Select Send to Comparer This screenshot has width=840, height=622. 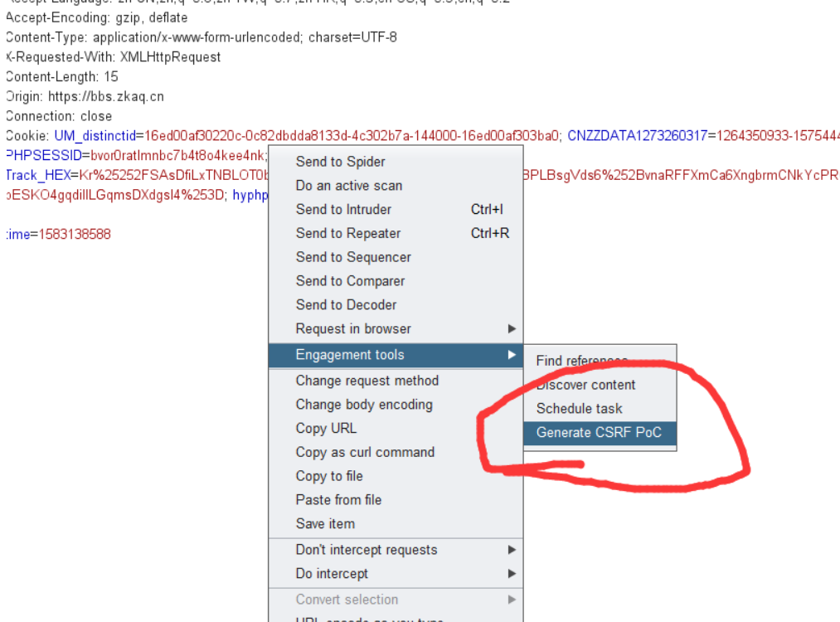pyautogui.click(x=396, y=281)
